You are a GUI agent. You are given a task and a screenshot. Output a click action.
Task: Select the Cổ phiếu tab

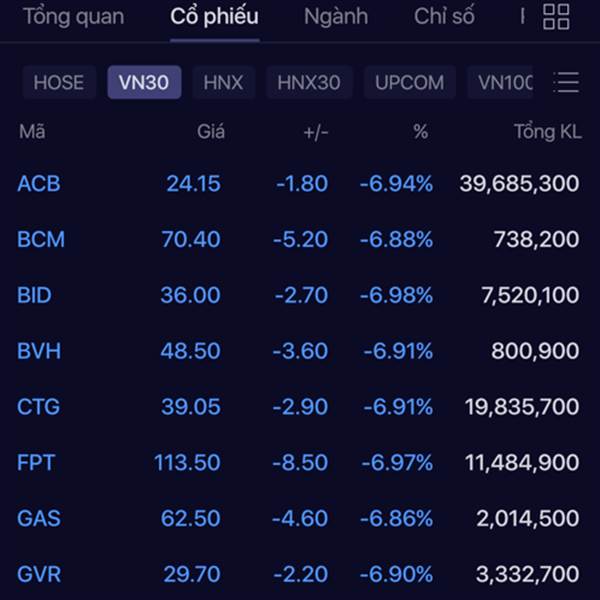[214, 16]
